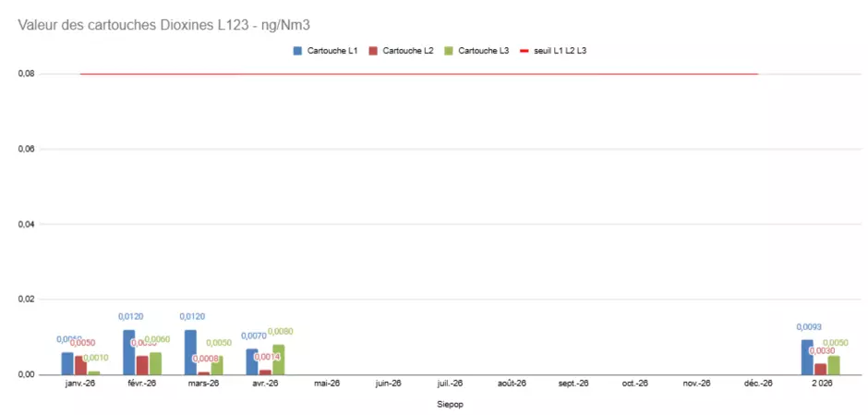The height and width of the screenshot is (415, 868).
Task: Click the janv.-26 axis label
Action: [80, 383]
